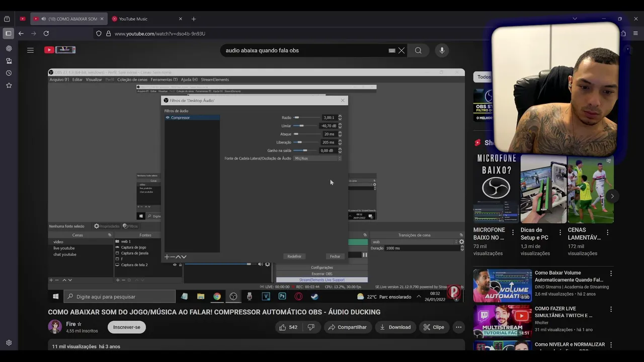Screen dimensions: 644x362
Task: Adjust the Limiar threshold slider
Action: click(305, 126)
